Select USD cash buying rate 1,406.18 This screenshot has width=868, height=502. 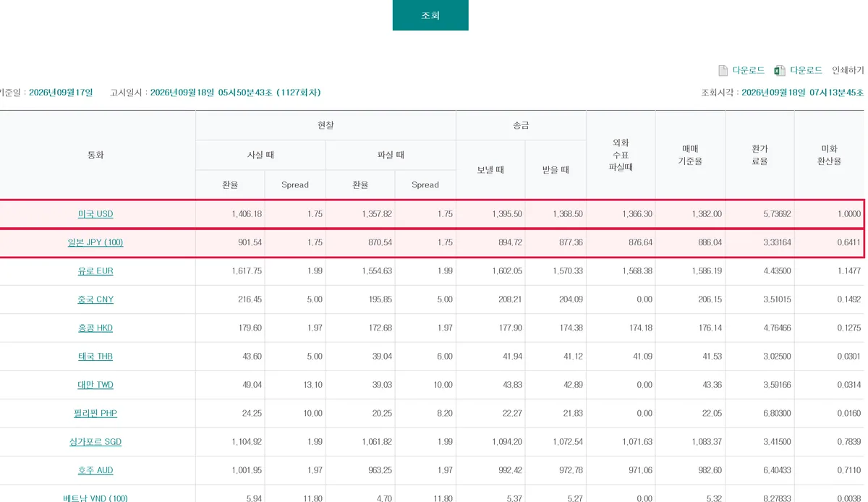point(247,214)
